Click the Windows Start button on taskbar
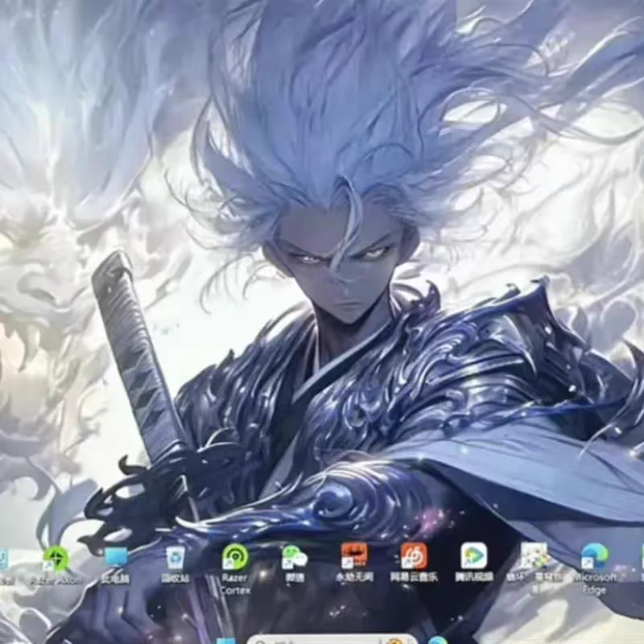 pyautogui.click(x=226, y=641)
